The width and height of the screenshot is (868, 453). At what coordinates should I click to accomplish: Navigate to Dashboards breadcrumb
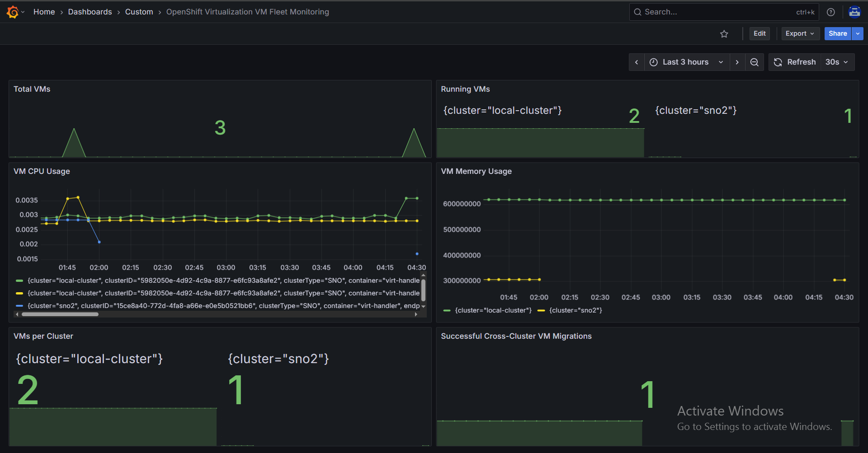coord(90,12)
